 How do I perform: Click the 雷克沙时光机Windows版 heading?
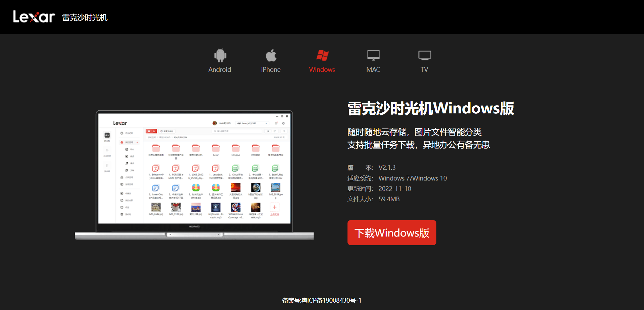431,108
